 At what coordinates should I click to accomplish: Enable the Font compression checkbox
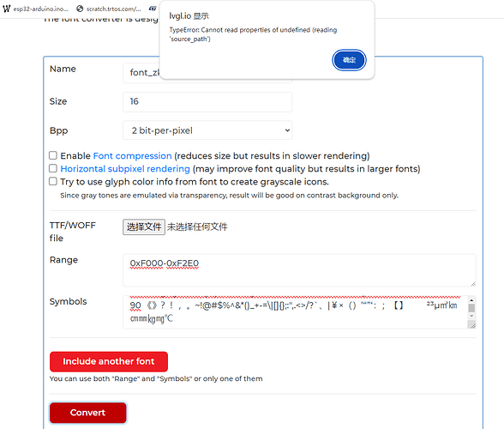pyautogui.click(x=53, y=155)
